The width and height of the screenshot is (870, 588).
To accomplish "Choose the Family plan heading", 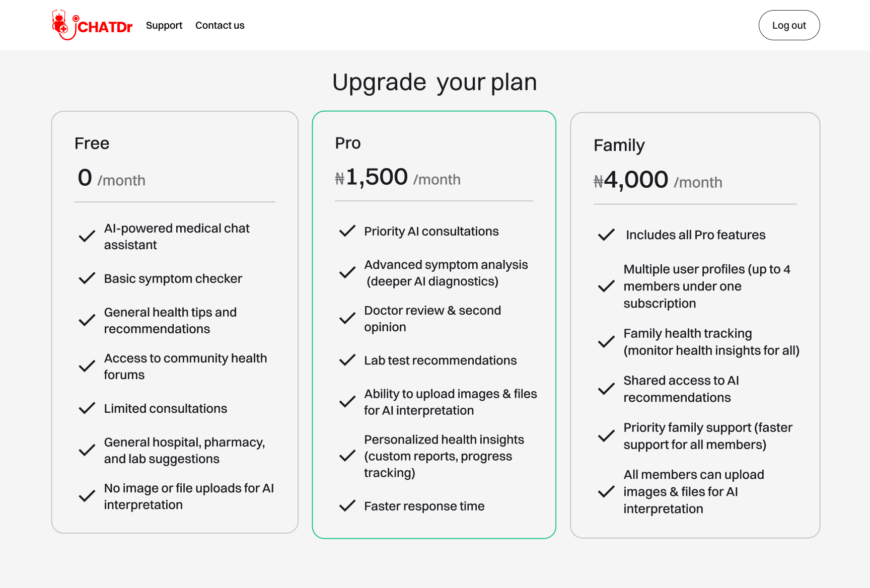I will [619, 145].
